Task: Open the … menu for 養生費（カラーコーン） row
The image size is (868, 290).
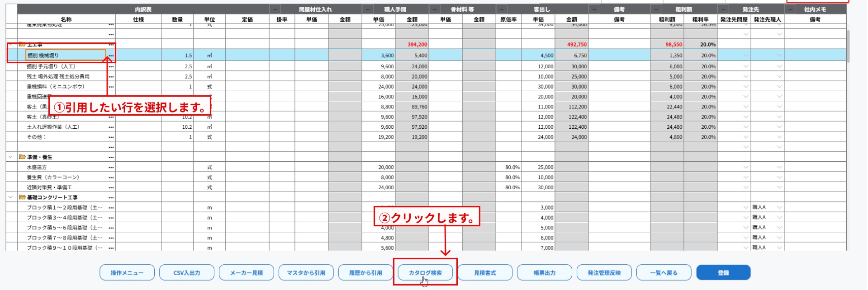Action: (x=111, y=178)
